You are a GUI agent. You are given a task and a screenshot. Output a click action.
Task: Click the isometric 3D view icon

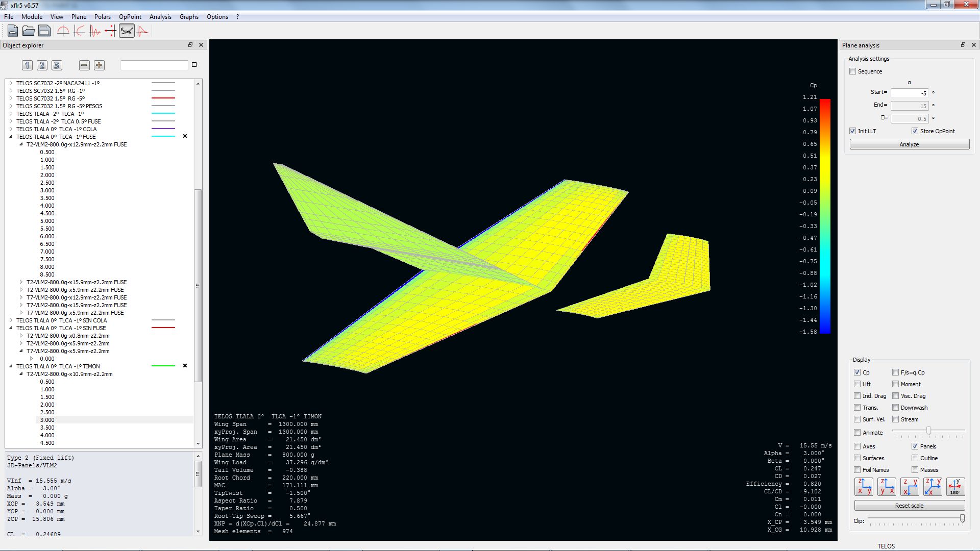933,486
